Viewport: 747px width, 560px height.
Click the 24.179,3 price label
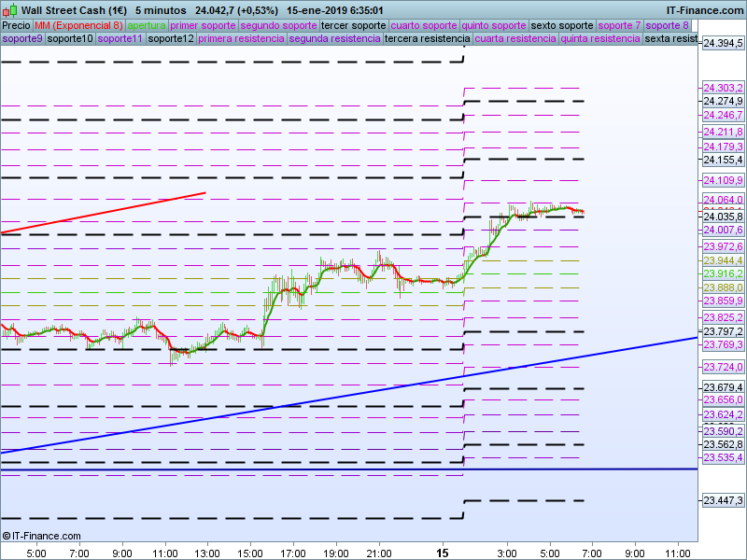click(x=723, y=147)
